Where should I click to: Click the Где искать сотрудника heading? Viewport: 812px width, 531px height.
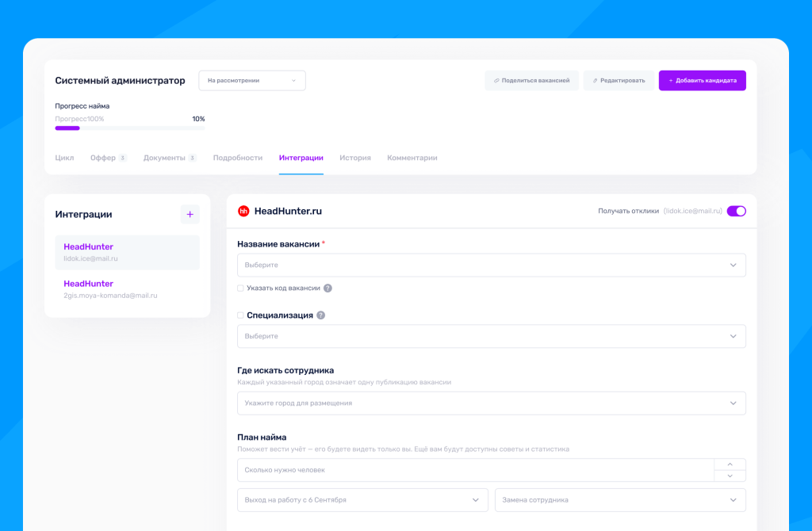tap(285, 371)
